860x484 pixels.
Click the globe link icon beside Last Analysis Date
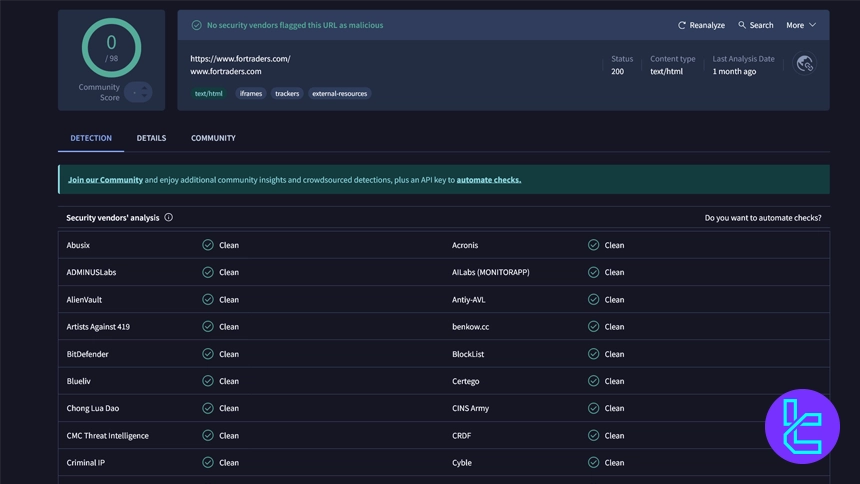coord(805,64)
